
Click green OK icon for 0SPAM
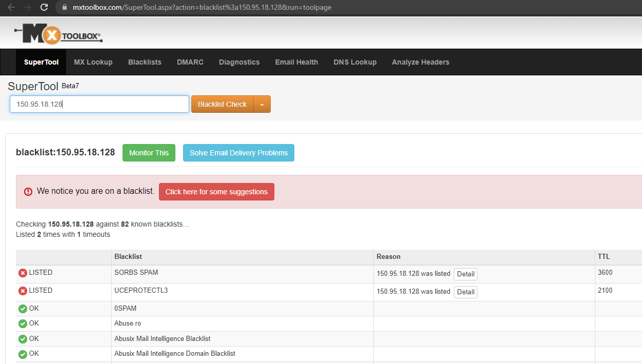pos(23,309)
